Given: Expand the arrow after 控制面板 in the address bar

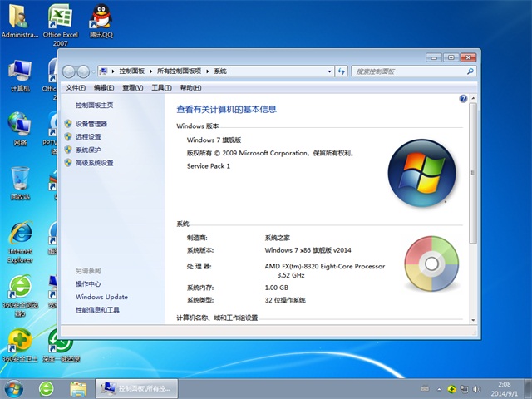Looking at the screenshot, I should click(150, 71).
